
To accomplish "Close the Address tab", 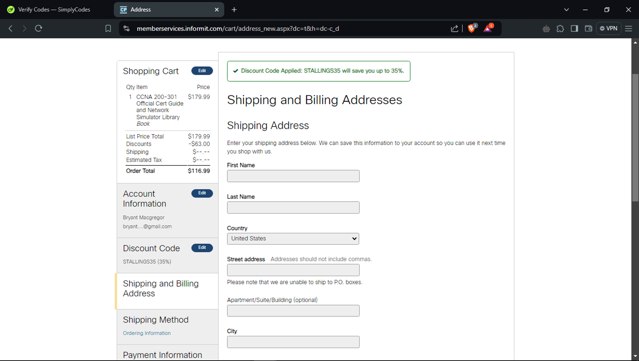I will [x=217, y=9].
